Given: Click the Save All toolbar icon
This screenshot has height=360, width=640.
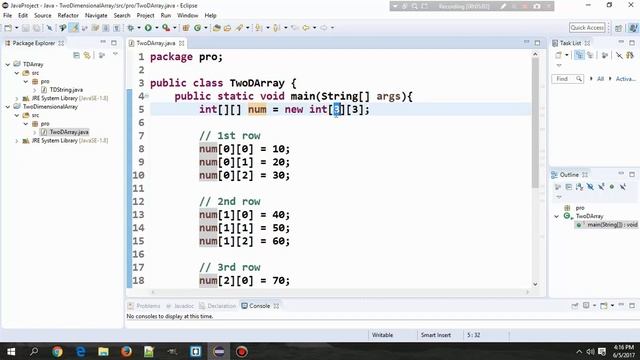Looking at the screenshot, I should click(36, 28).
